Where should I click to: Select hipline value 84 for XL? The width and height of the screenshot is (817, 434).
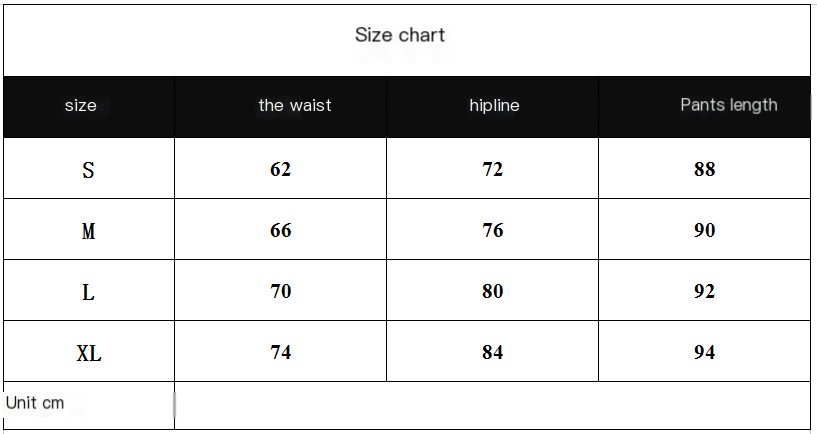pos(493,352)
